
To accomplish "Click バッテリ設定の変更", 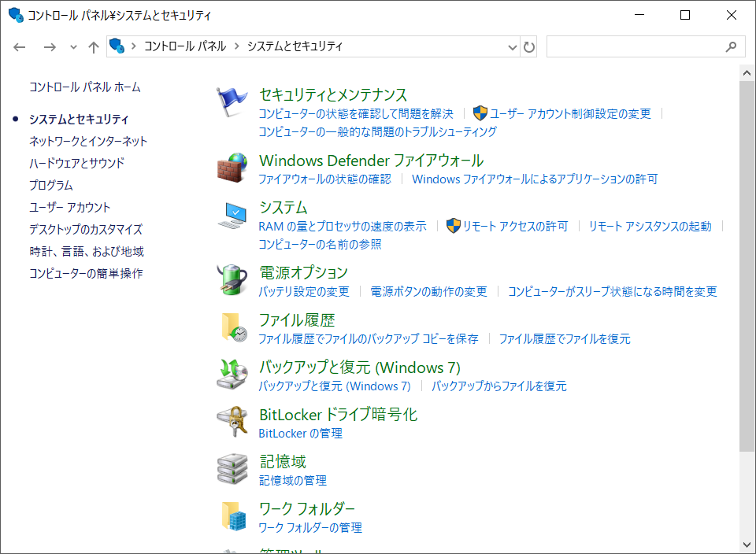I will coord(304,291).
